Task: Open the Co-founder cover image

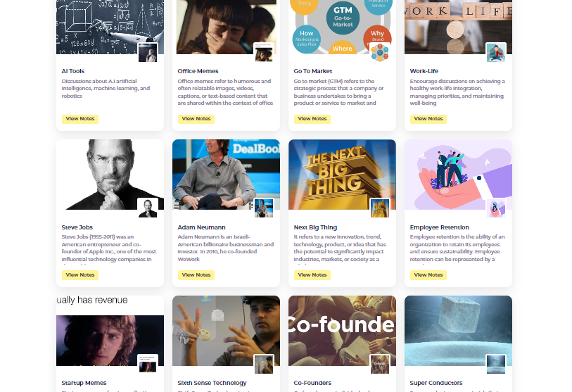Action: point(342,331)
